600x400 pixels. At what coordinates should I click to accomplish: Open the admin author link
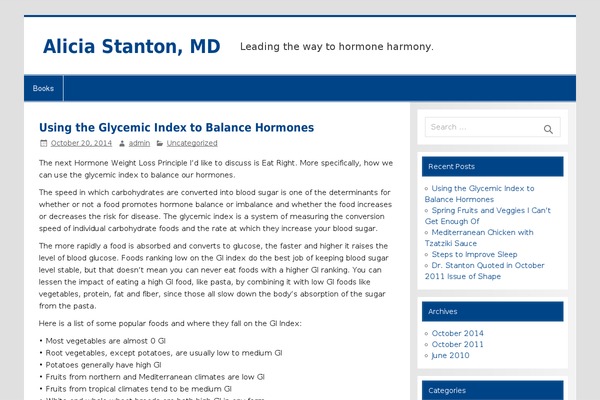(x=139, y=143)
